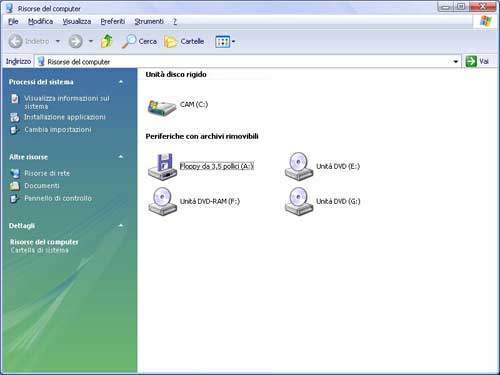Open Documenti link in sidebar

(x=42, y=186)
